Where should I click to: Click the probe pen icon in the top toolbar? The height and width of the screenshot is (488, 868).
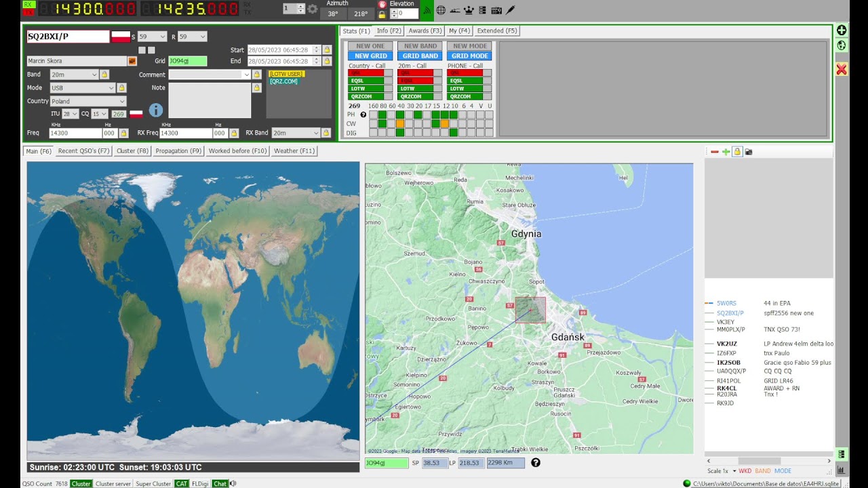(511, 10)
